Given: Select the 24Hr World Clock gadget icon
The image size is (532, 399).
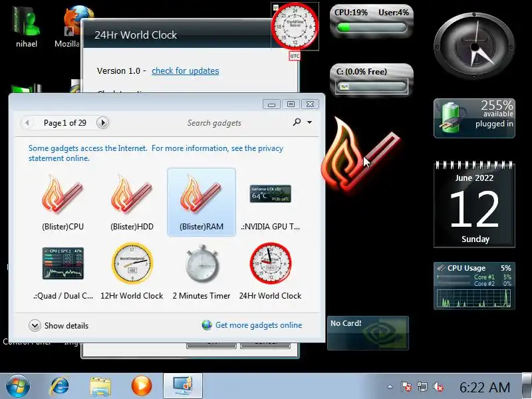Looking at the screenshot, I should point(271,263).
